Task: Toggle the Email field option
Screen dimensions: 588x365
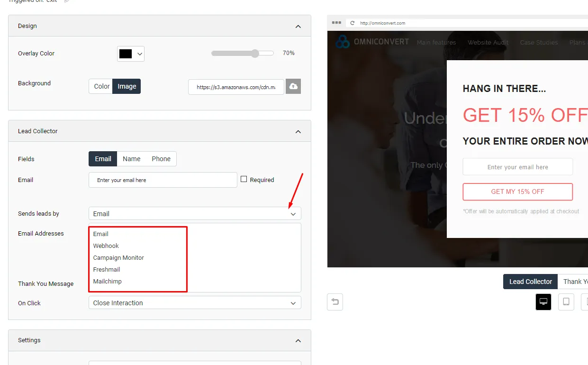Action: click(103, 159)
